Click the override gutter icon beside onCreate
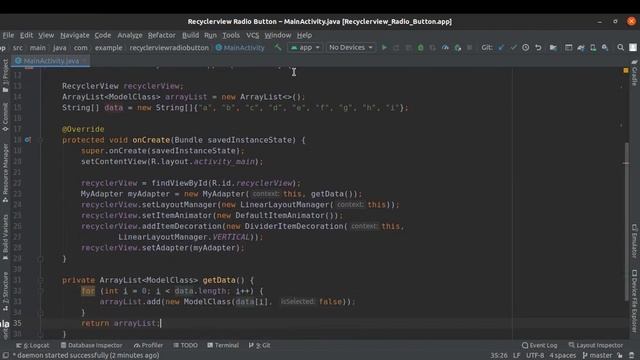The image size is (640, 360). click(x=27, y=140)
